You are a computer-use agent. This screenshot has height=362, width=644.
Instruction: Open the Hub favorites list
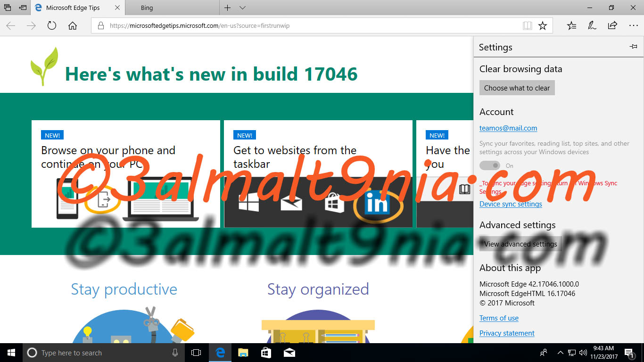571,26
